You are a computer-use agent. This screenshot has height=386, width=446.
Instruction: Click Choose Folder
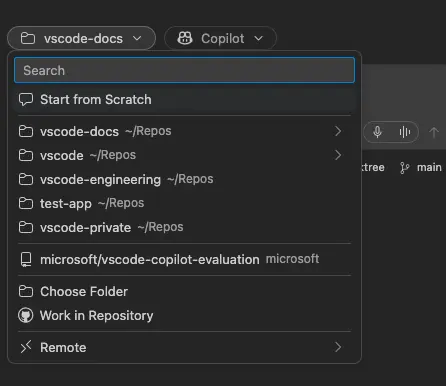[184, 292]
